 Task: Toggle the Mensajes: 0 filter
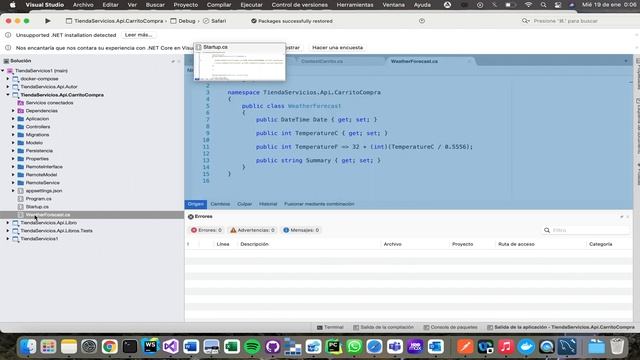pyautogui.click(x=301, y=230)
